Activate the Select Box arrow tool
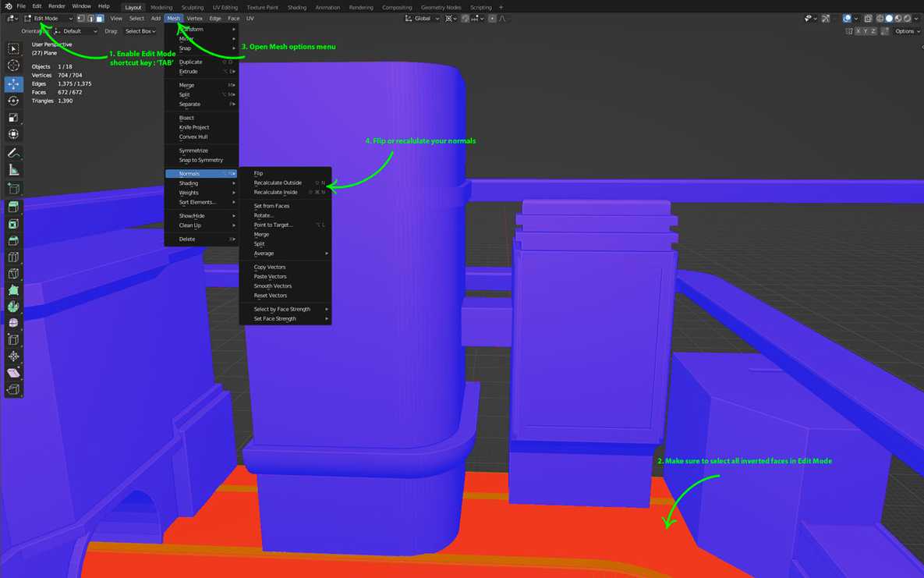 pos(13,48)
